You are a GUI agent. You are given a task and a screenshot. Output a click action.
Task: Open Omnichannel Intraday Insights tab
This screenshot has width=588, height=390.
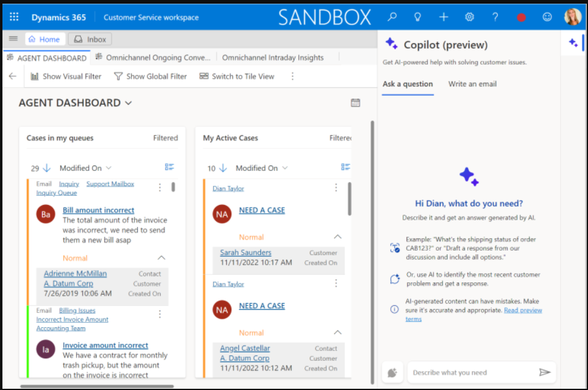point(273,57)
